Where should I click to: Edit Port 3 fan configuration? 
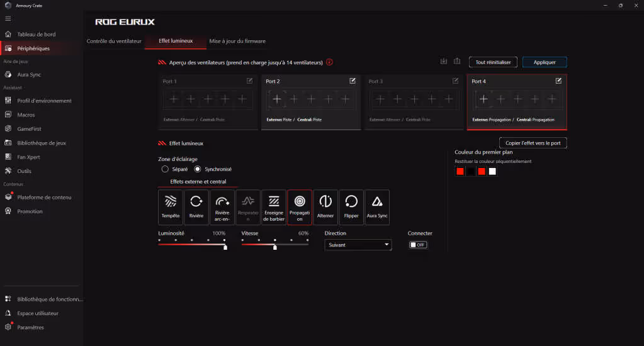coord(456,81)
